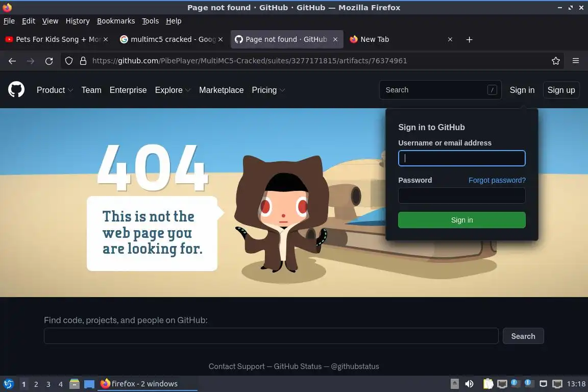This screenshot has height=392, width=588.
Task: Open the Tools menu
Action: [151, 21]
